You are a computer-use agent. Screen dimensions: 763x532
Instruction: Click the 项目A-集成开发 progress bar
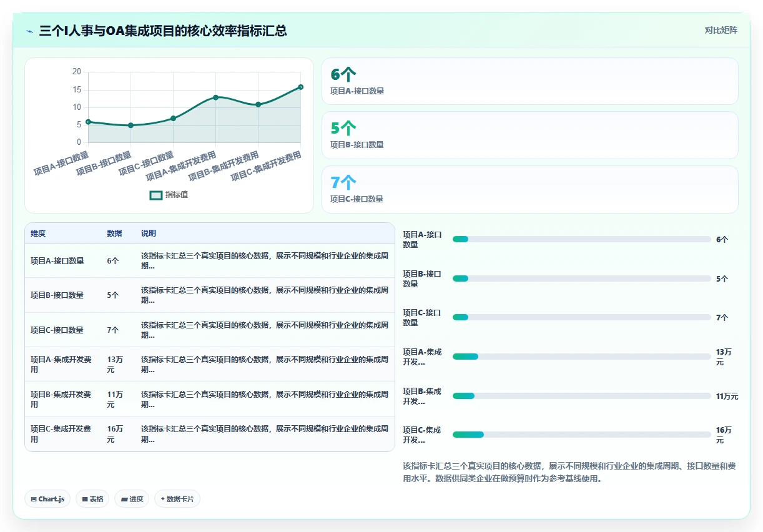[581, 357]
